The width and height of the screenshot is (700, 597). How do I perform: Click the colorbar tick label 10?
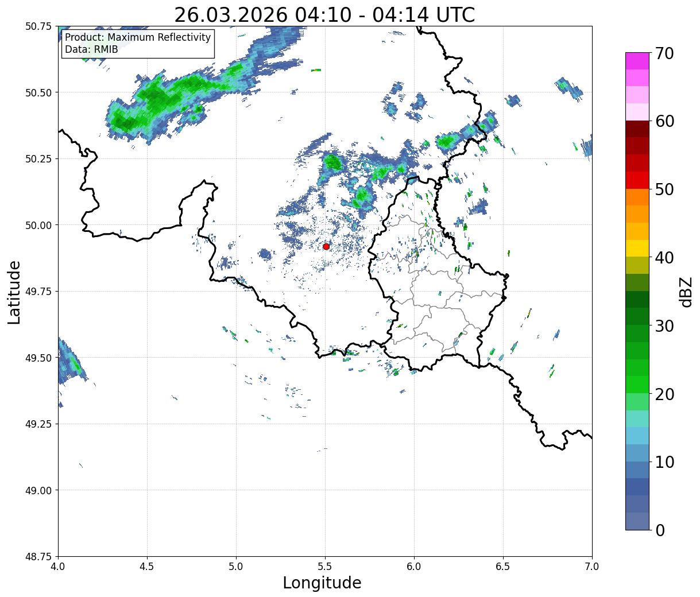(664, 462)
